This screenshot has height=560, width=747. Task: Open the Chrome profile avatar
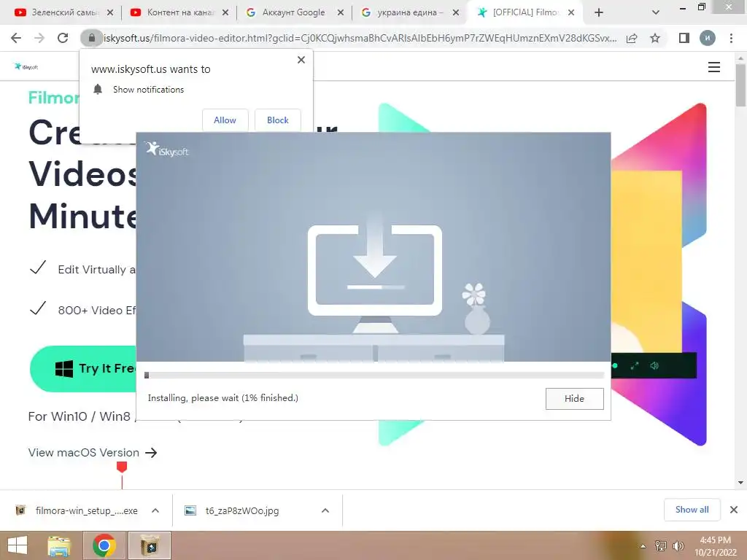pos(708,38)
